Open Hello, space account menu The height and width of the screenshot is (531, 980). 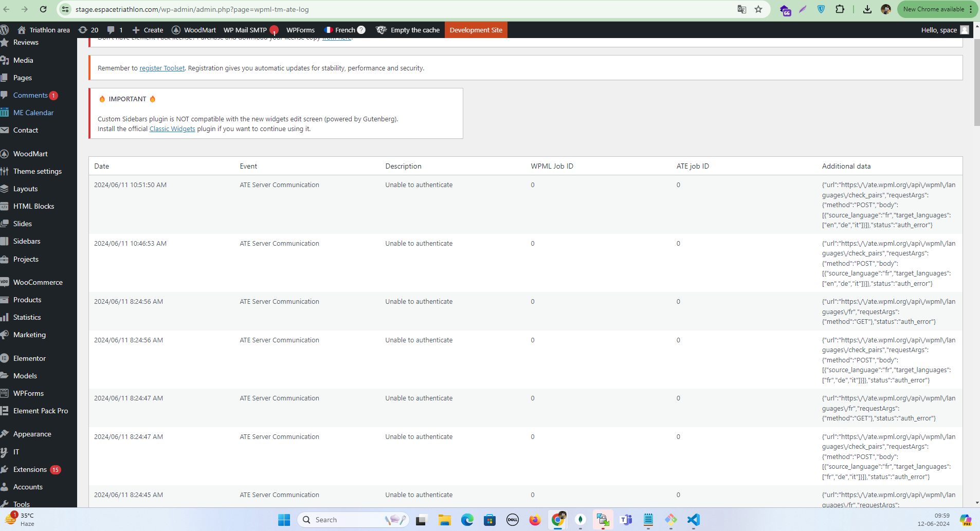(945, 30)
